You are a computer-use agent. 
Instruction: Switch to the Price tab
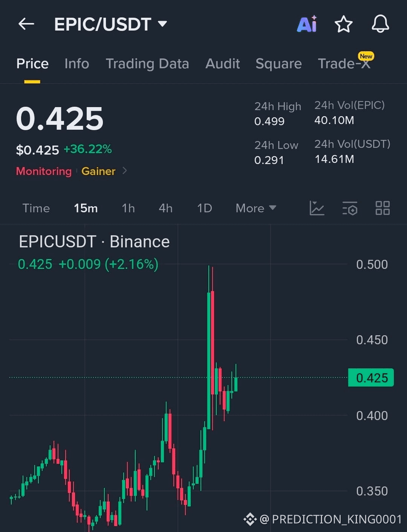[32, 64]
